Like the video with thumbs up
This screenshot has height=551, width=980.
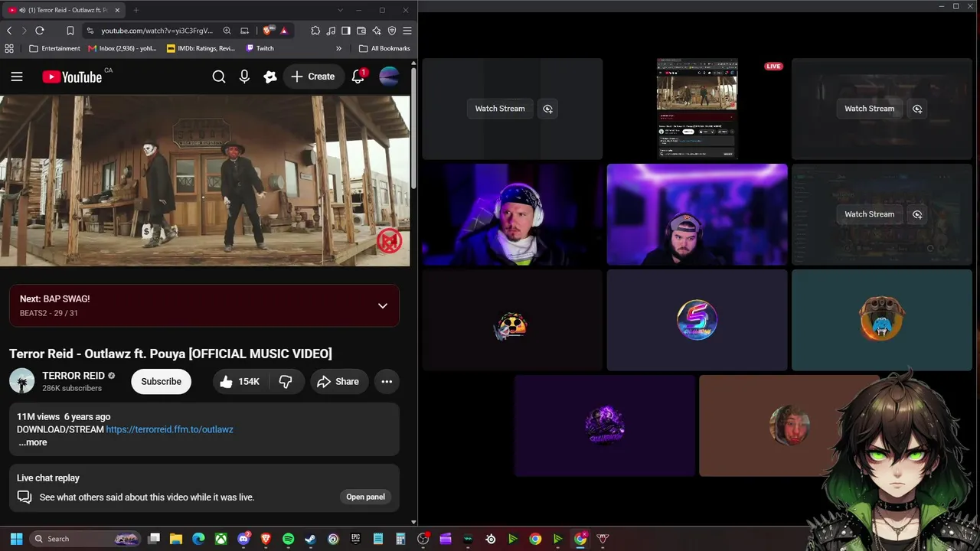239,381
